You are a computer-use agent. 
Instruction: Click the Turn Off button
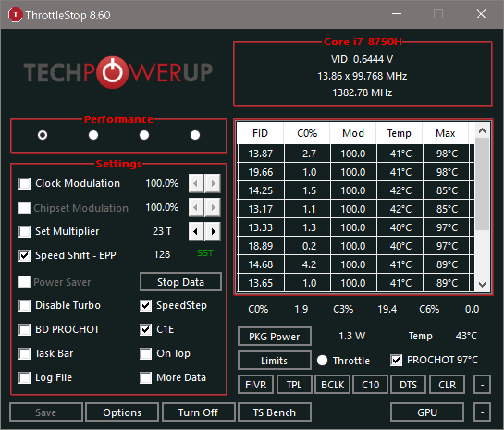click(x=198, y=412)
